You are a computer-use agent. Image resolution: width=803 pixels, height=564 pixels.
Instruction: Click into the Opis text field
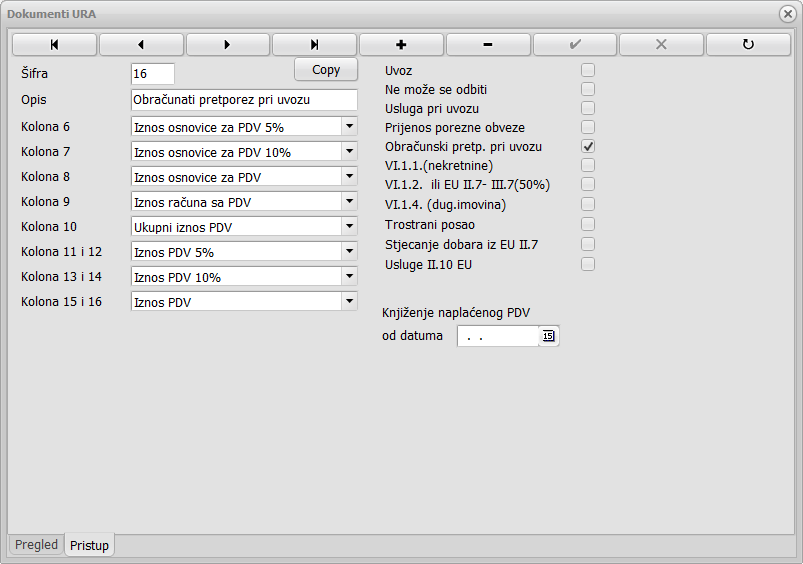coord(243,100)
